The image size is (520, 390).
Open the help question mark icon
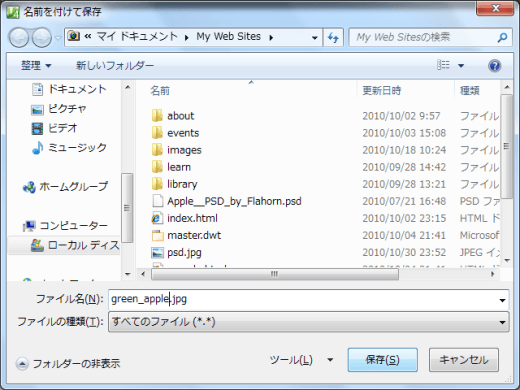[x=495, y=66]
